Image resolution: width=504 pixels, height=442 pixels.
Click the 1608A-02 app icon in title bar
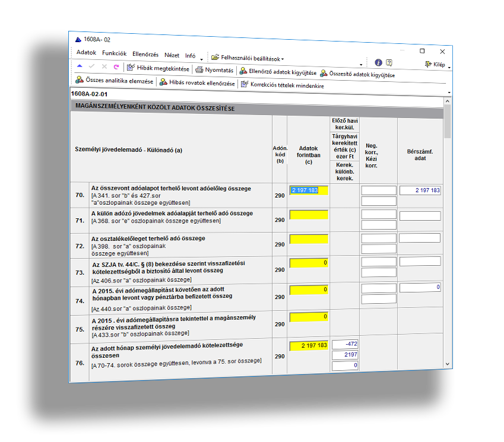tap(78, 40)
